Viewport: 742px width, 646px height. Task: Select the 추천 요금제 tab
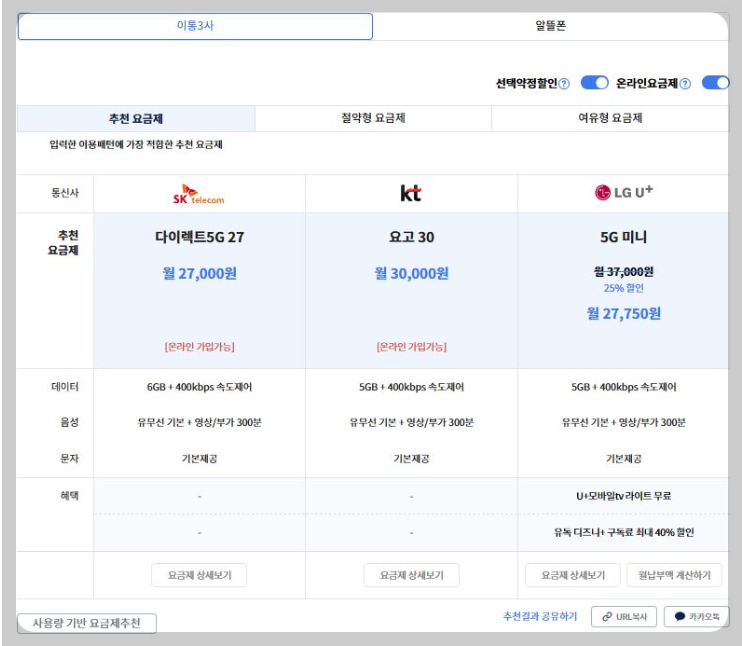click(136, 118)
